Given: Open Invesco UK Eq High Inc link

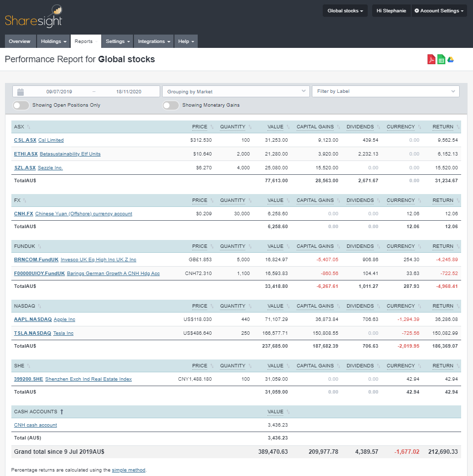Looking at the screenshot, I should pos(98,260).
